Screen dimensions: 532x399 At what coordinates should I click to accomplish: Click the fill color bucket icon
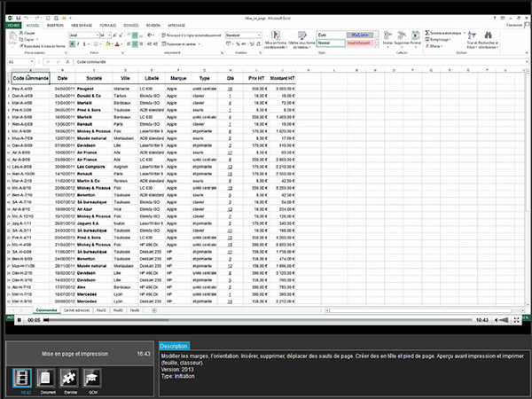pos(108,44)
